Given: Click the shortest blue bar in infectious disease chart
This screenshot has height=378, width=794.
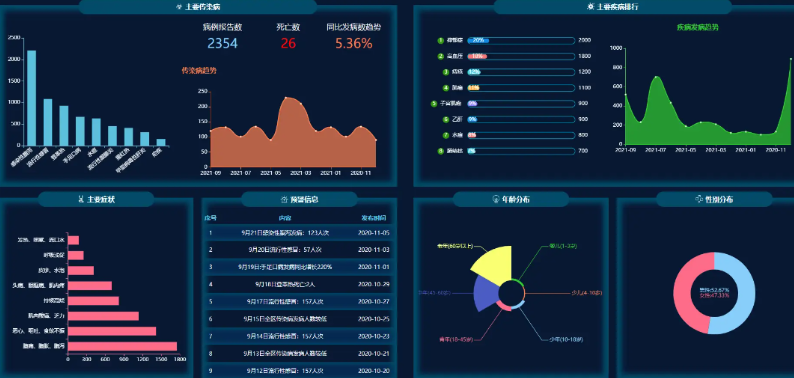Looking at the screenshot, I should point(161,143).
